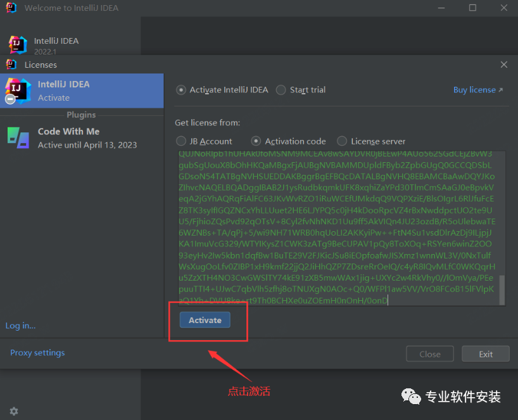The width and height of the screenshot is (518, 420).
Task: Maximize the Welcome to IntelliJ IDEA window
Action: (473, 8)
